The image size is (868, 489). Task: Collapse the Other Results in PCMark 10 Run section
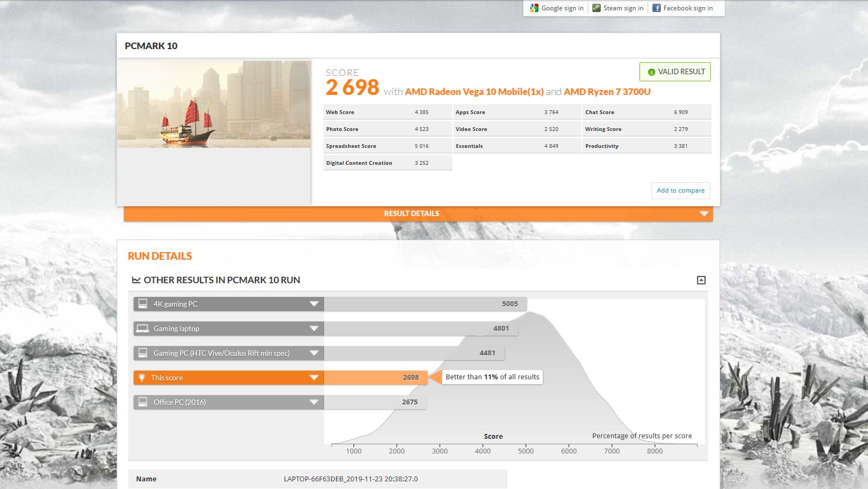[701, 280]
